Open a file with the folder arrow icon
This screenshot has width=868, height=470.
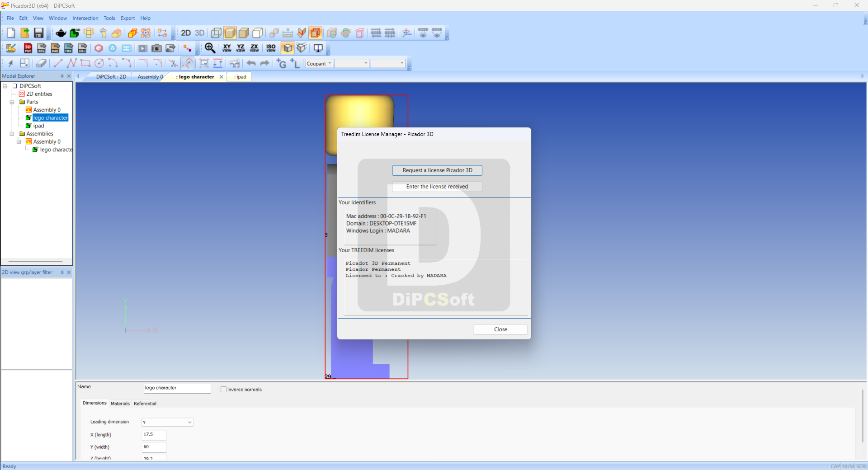coord(25,33)
